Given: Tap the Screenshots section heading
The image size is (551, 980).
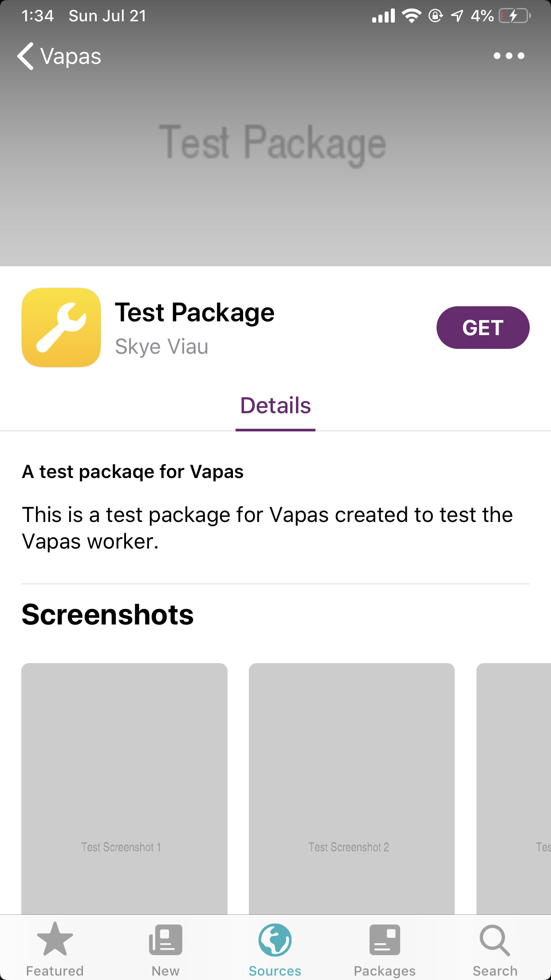Looking at the screenshot, I should 108,615.
